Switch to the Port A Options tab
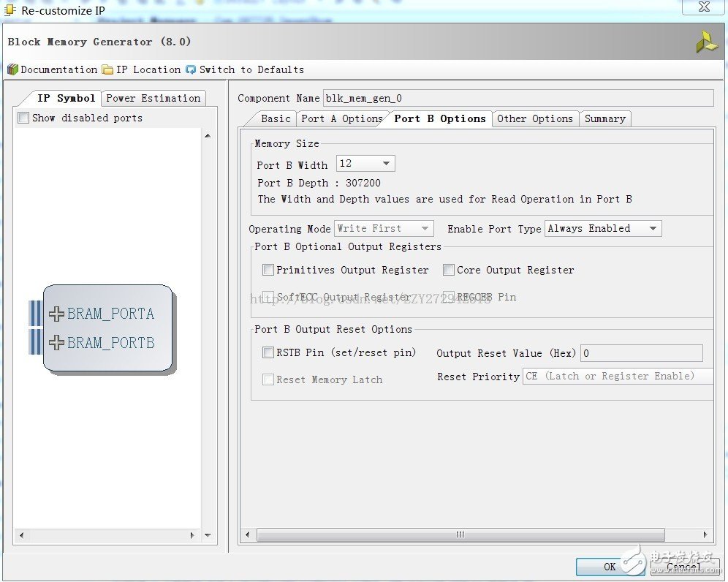The image size is (728, 582). [341, 118]
